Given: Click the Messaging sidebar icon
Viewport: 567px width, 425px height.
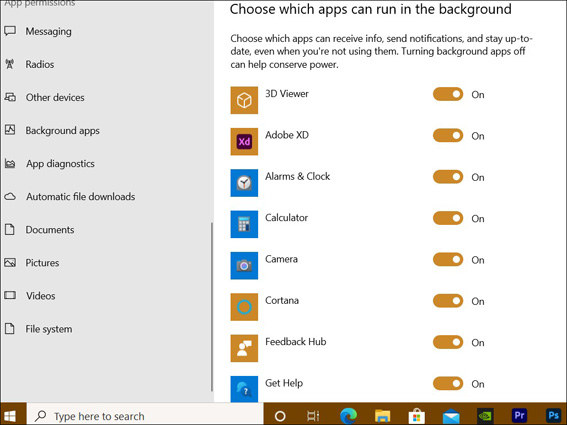Looking at the screenshot, I should tap(10, 31).
